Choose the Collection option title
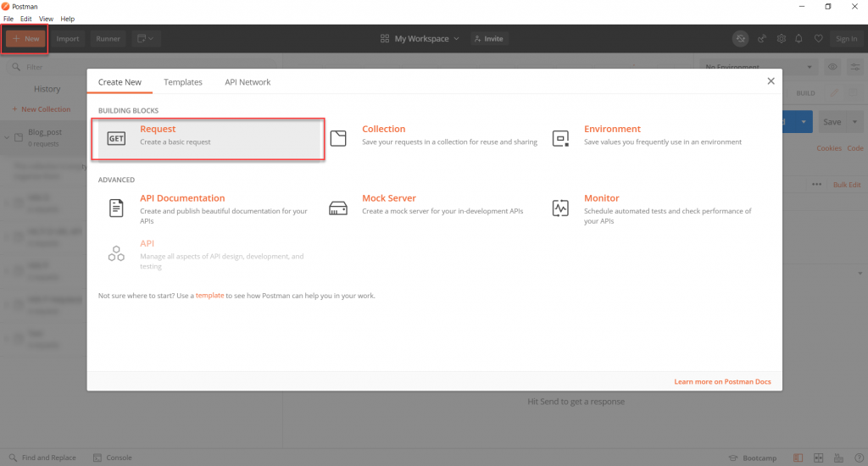 tap(384, 129)
